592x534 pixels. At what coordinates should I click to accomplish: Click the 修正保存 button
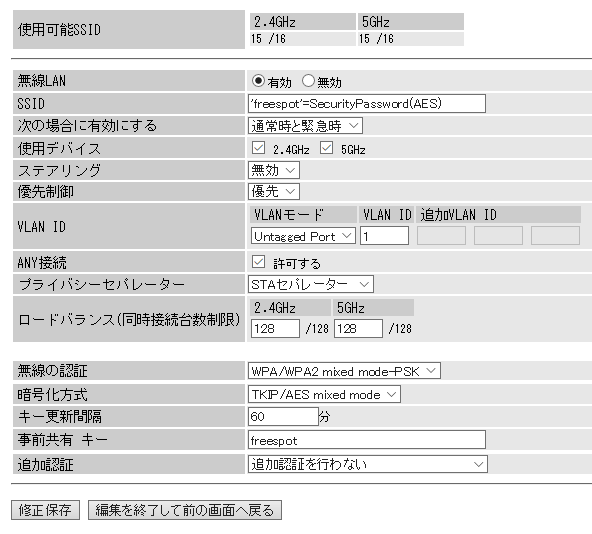pos(45,510)
